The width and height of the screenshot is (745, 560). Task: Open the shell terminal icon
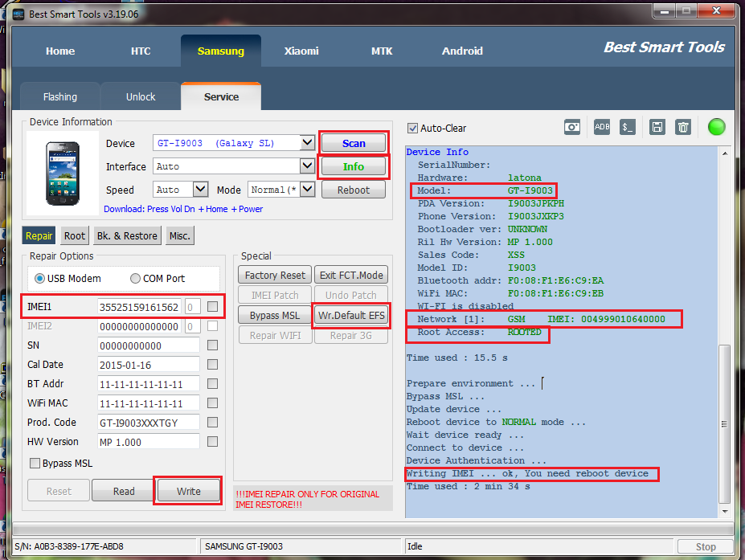627,127
